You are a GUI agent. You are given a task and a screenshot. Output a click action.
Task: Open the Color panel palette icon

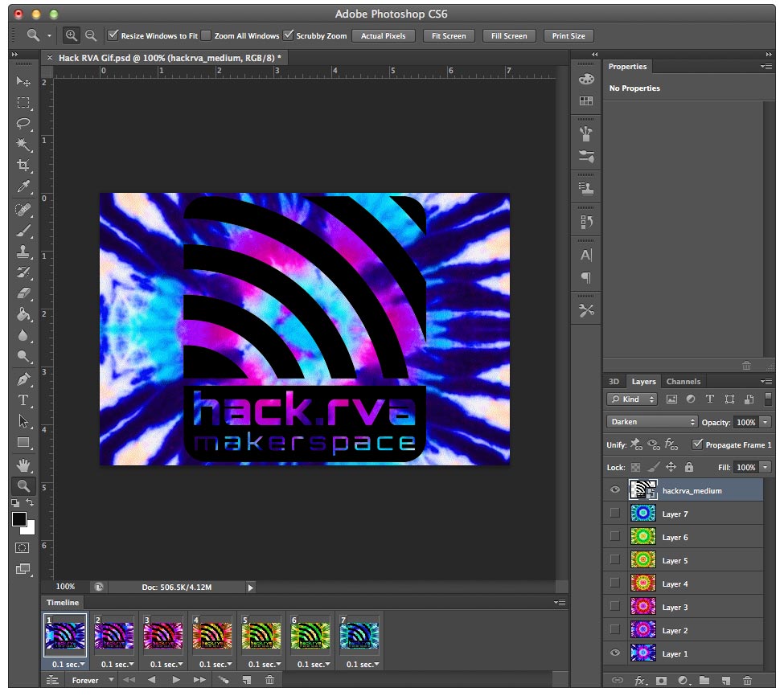click(586, 79)
